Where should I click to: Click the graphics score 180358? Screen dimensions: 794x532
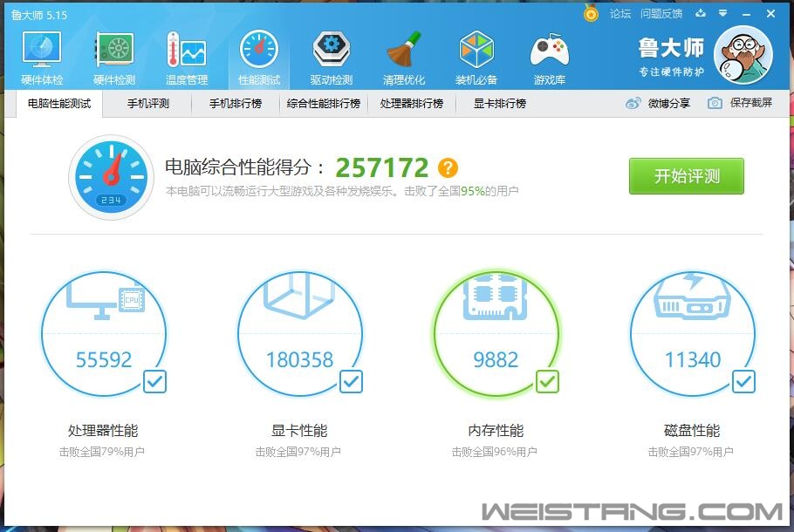point(299,360)
